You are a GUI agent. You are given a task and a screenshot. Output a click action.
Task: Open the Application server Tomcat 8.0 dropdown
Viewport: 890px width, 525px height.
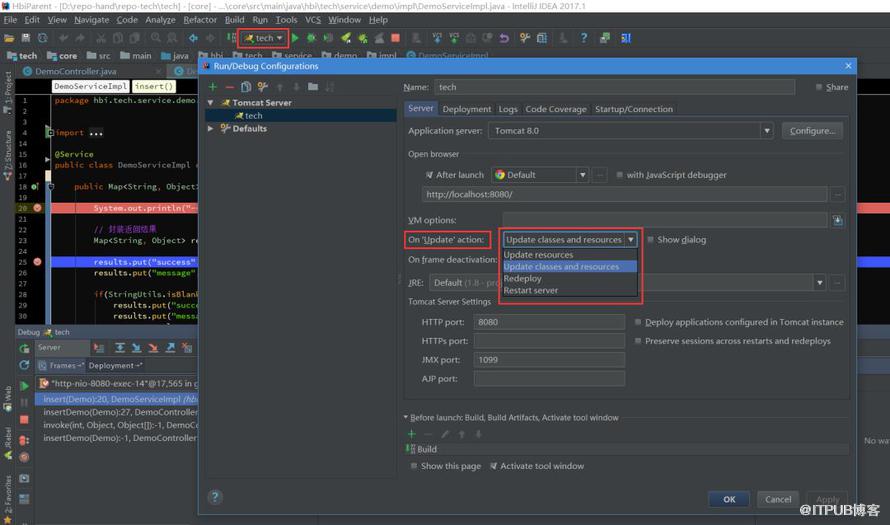tap(631, 131)
